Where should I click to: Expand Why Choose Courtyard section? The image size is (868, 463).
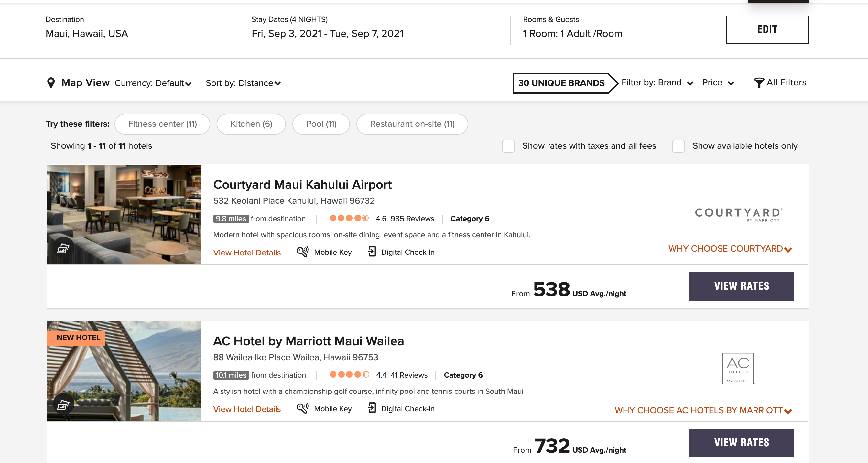[730, 249]
